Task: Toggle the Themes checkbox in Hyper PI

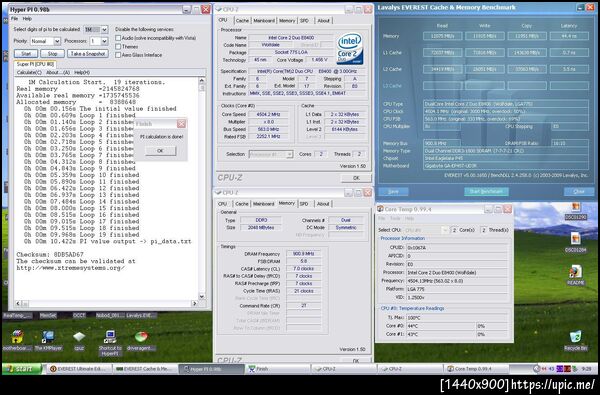Action: tap(118, 46)
